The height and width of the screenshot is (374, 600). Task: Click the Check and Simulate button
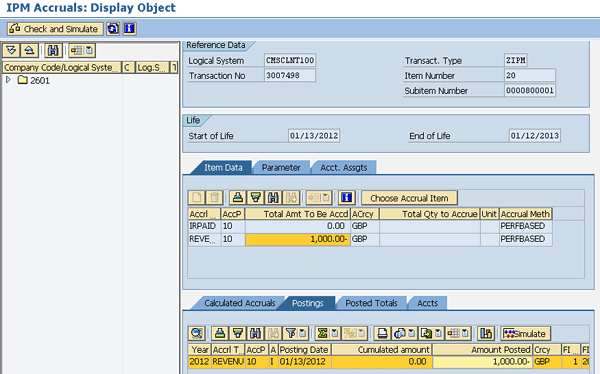[55, 29]
